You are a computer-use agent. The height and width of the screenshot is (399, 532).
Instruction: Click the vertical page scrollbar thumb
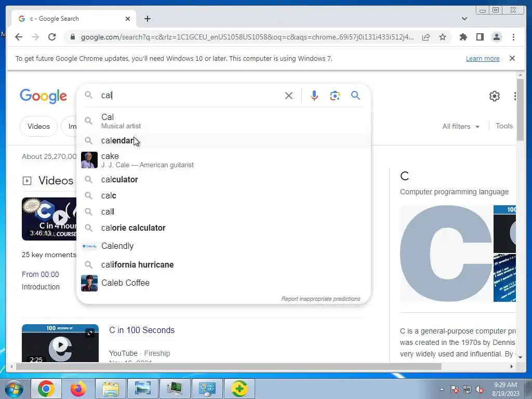(521, 109)
